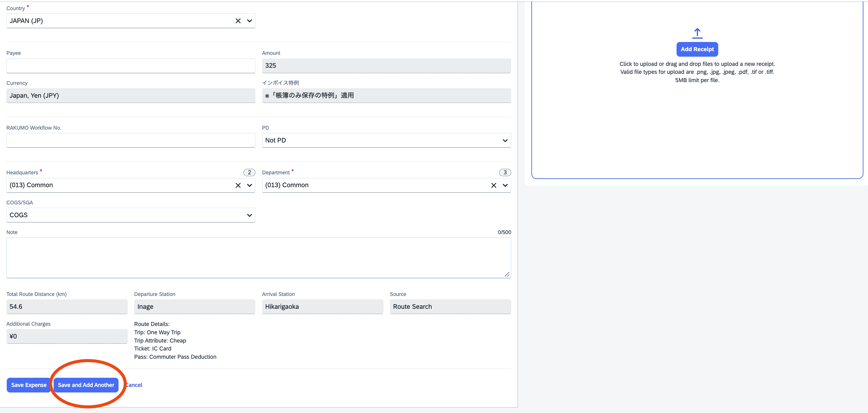Click into the Payee input field
The width and height of the screenshot is (868, 413).
click(x=131, y=66)
